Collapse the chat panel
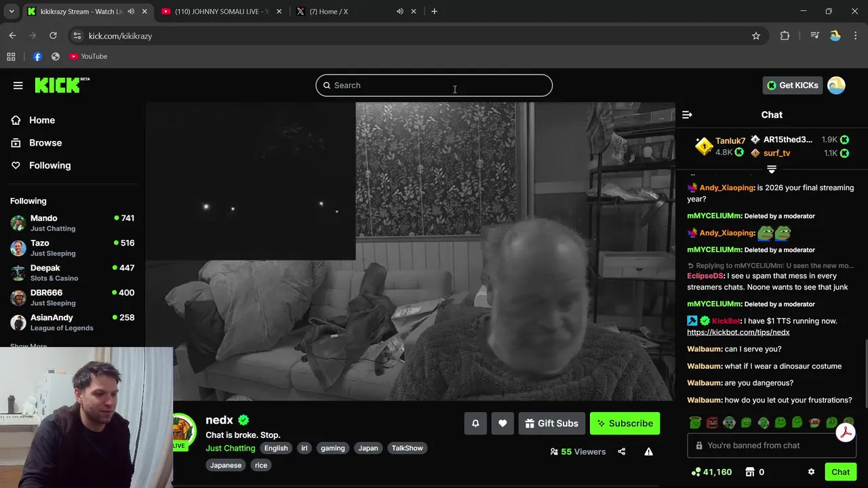 click(687, 115)
